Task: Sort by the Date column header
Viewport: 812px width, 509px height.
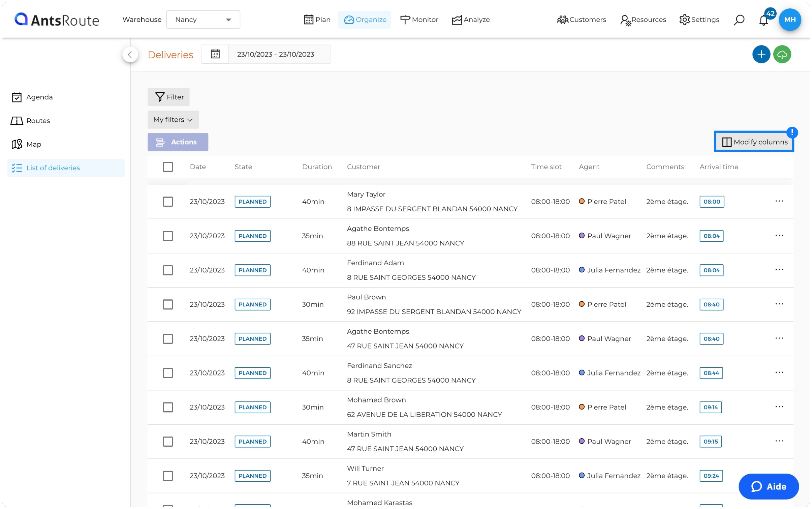Action: pyautogui.click(x=198, y=167)
